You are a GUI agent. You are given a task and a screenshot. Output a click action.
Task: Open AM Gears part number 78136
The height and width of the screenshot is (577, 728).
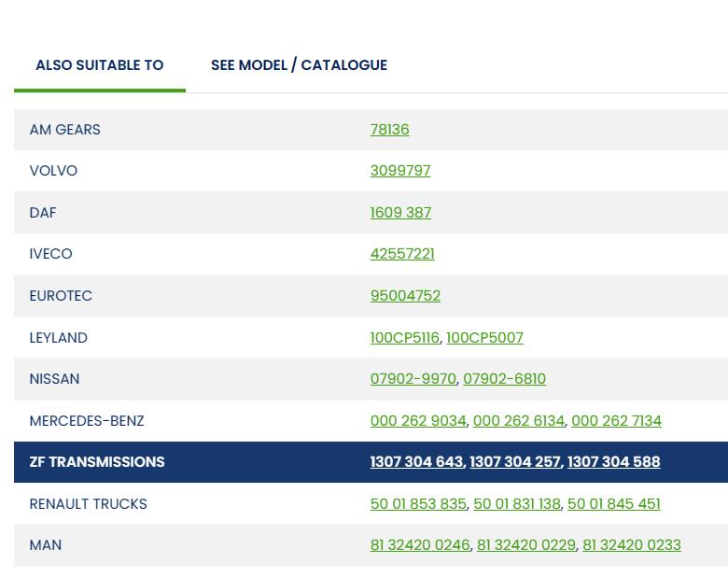[x=389, y=130]
